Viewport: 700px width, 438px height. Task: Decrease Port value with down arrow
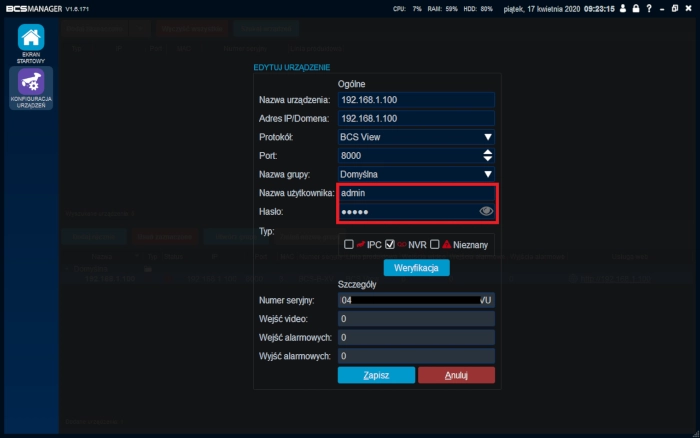coord(488,159)
